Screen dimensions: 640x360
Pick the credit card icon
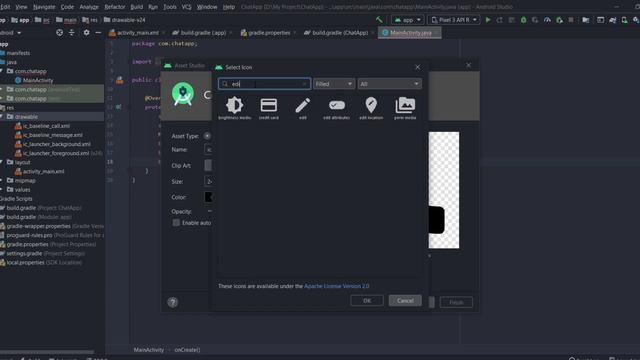point(269,108)
